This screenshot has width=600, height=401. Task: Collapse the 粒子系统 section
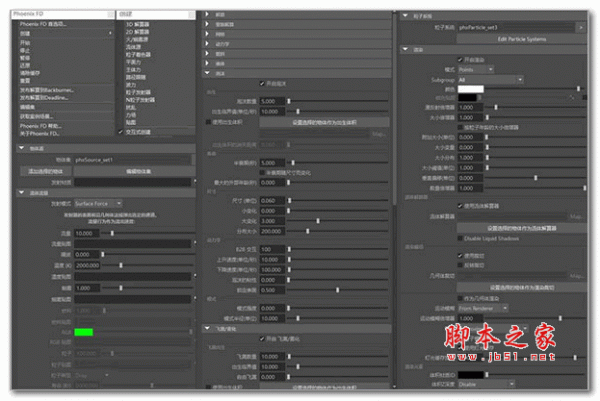(x=405, y=16)
